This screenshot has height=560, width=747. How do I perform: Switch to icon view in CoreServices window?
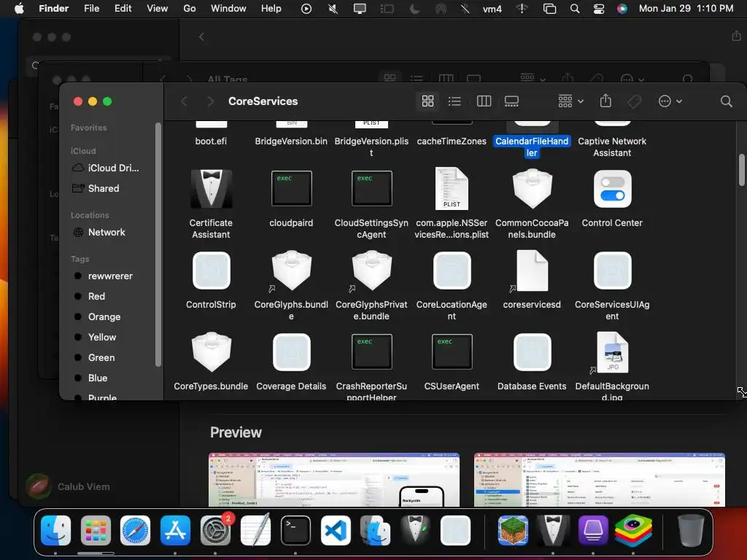(x=427, y=101)
